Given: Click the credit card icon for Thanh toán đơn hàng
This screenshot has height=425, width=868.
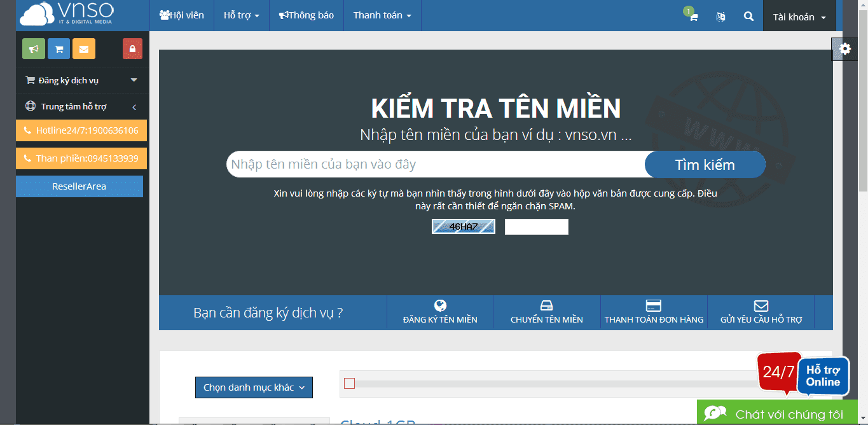Looking at the screenshot, I should click(653, 305).
